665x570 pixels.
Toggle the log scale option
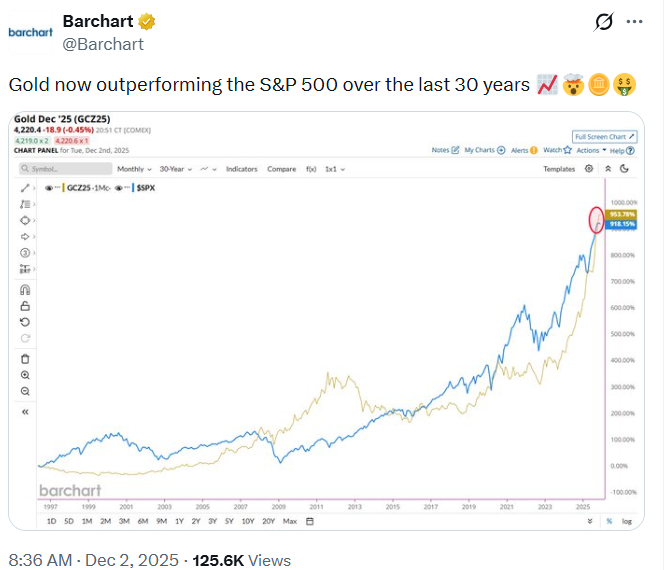pos(626,520)
